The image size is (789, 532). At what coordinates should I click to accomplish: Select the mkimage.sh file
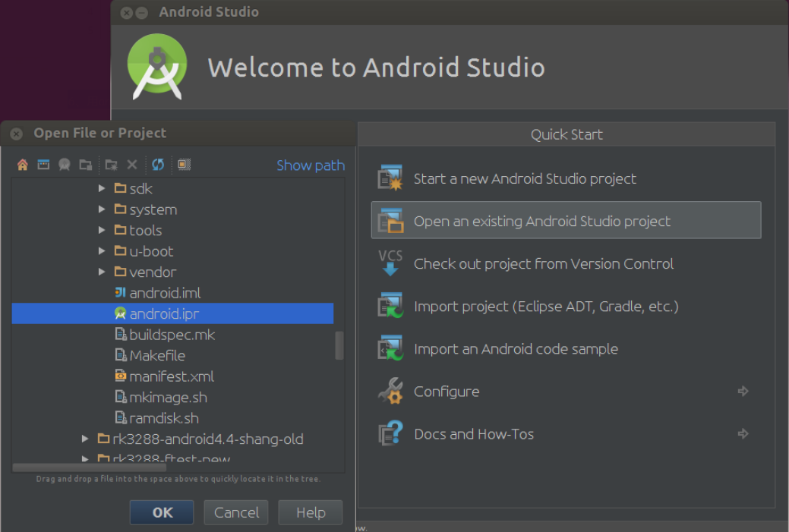168,397
